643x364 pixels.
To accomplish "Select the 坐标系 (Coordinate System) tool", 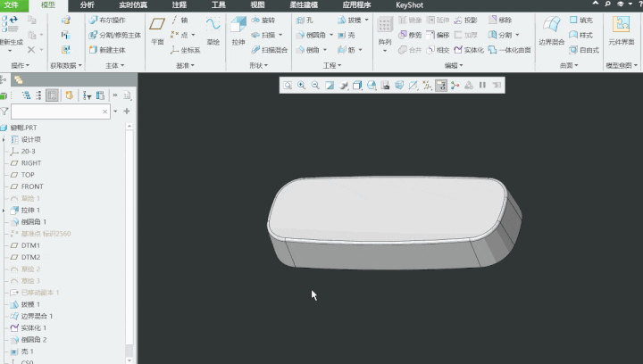I will point(186,50).
